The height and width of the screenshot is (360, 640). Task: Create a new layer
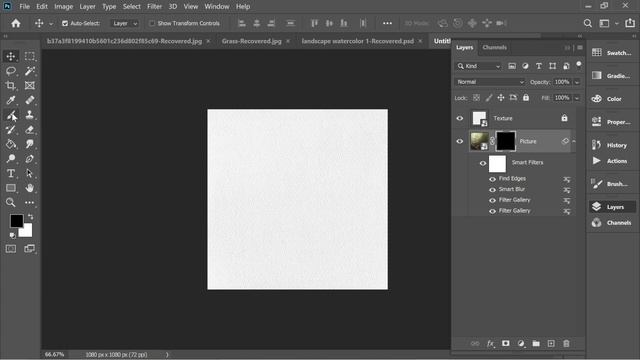[551, 344]
